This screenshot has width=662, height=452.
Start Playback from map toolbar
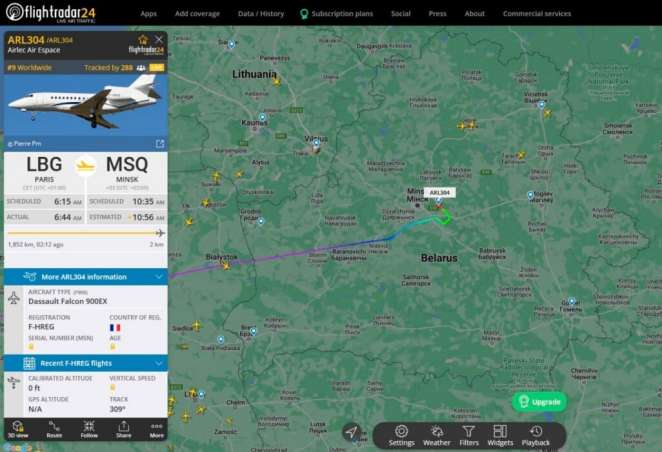click(x=536, y=436)
